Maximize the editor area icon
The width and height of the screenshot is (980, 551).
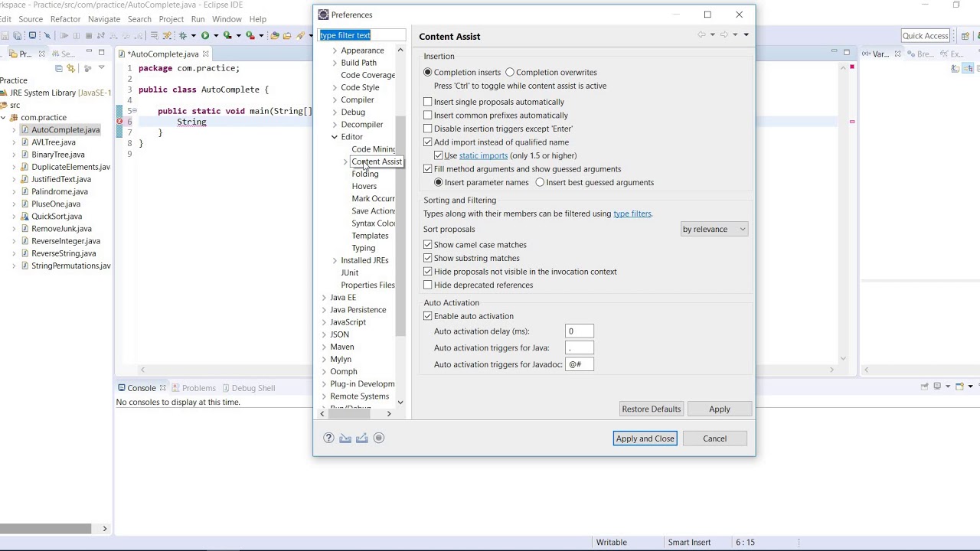pos(847,52)
